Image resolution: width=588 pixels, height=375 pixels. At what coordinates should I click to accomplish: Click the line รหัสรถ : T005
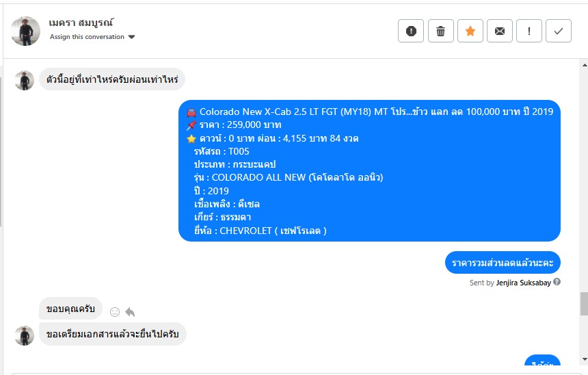[222, 151]
